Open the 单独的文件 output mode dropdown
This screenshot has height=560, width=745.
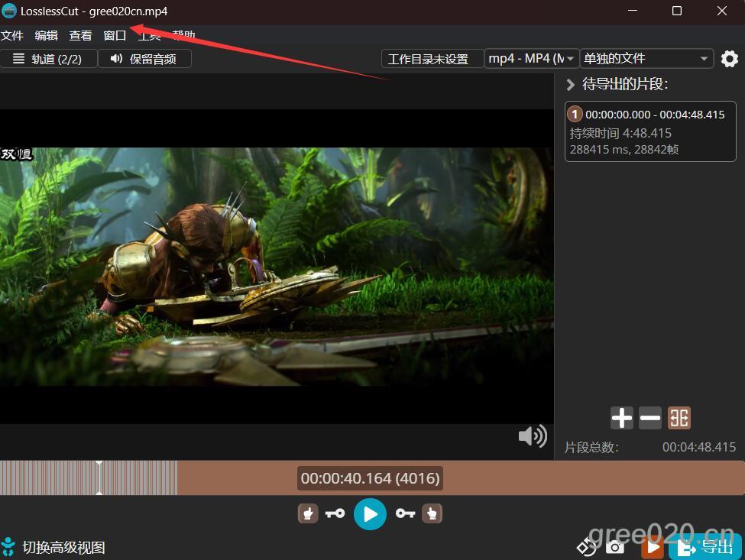point(646,59)
